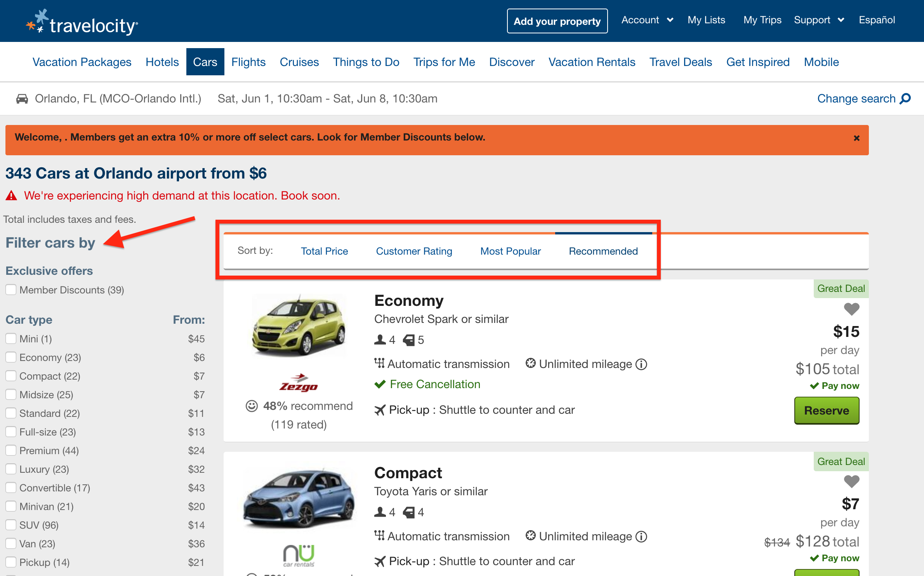Check the Standard car type filter
Image resolution: width=924 pixels, height=576 pixels.
tap(11, 413)
